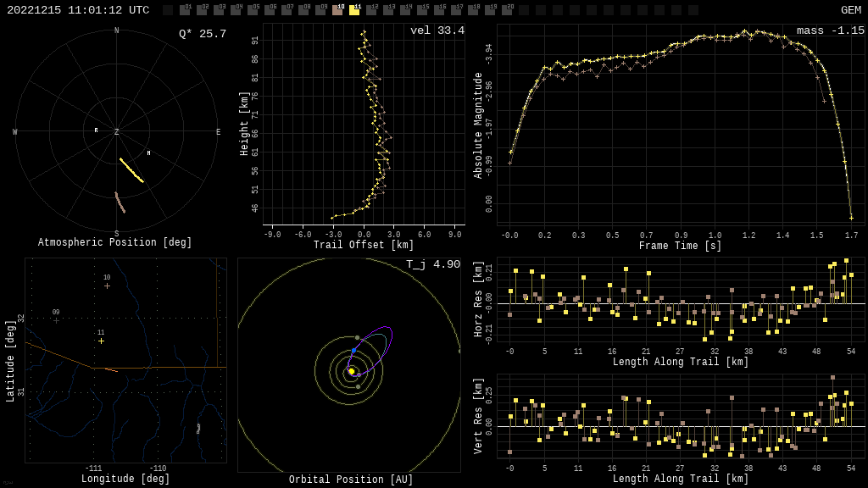Screen dimensions: 868x488
Task: Select the Q* 25.7 value label
Action: click(x=202, y=34)
